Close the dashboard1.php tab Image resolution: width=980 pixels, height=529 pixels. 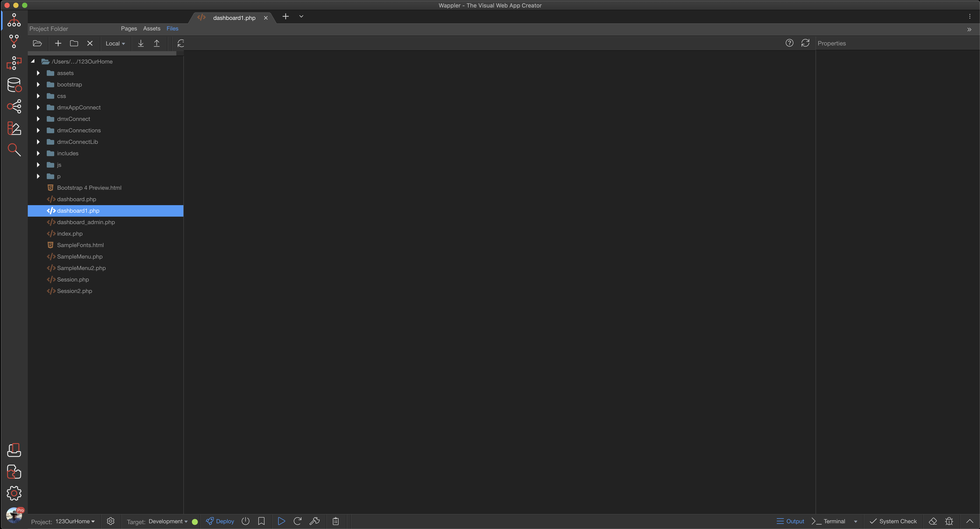click(266, 17)
